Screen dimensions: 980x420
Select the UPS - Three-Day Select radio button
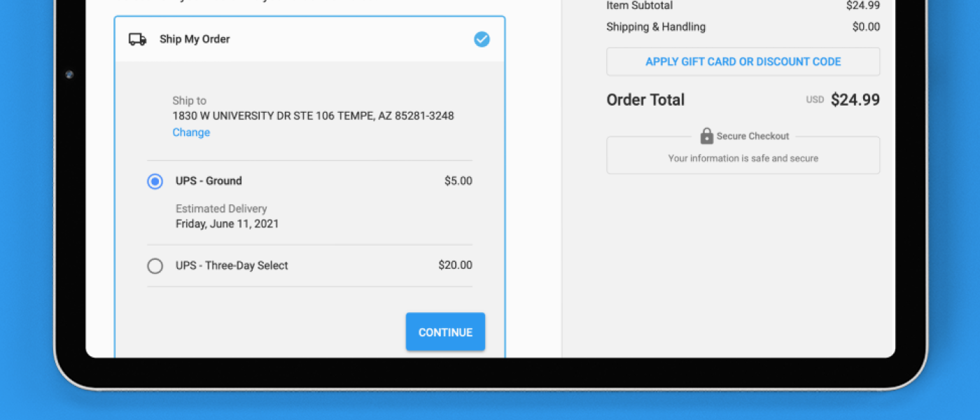click(x=155, y=266)
